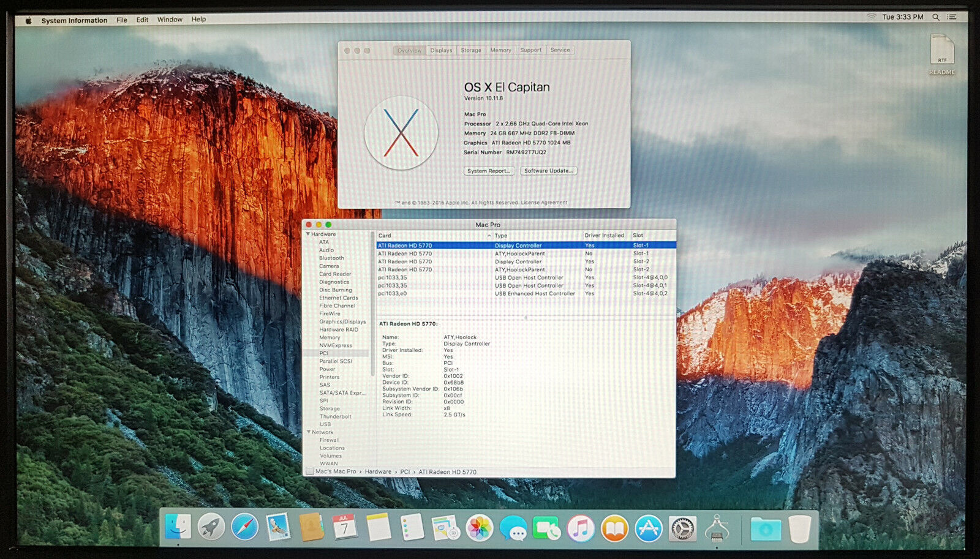Image resolution: width=980 pixels, height=559 pixels.
Task: Collapse the Hardware tree section
Action: point(308,234)
